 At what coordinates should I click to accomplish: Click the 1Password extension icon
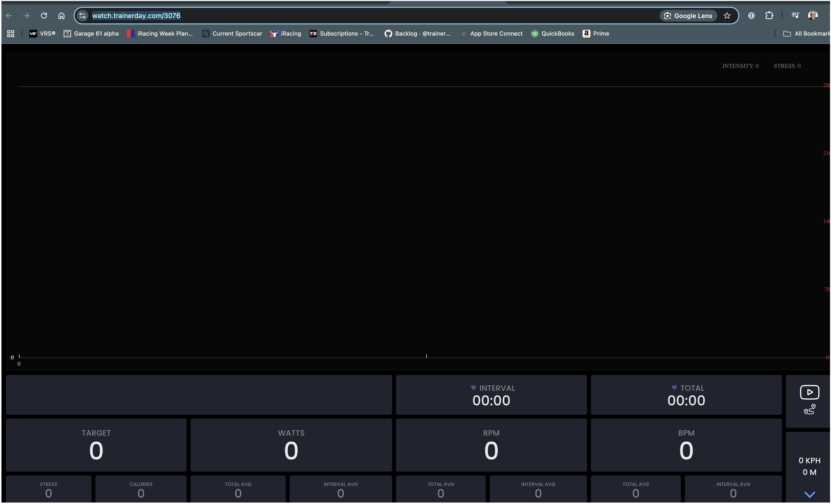pyautogui.click(x=751, y=16)
